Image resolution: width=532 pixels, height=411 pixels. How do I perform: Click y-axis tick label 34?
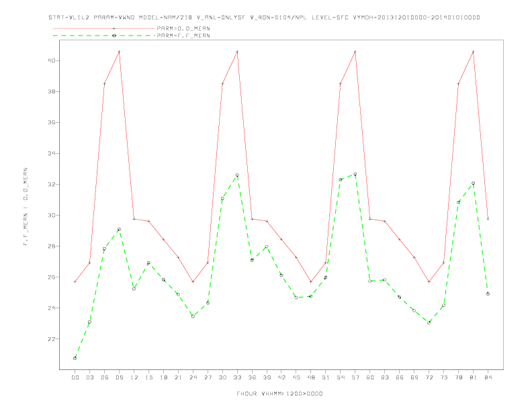coord(52,153)
